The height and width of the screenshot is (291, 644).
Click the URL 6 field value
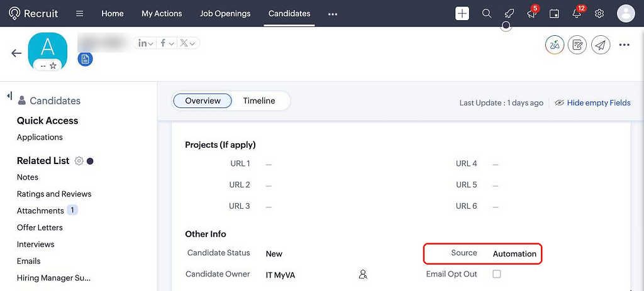pyautogui.click(x=496, y=207)
